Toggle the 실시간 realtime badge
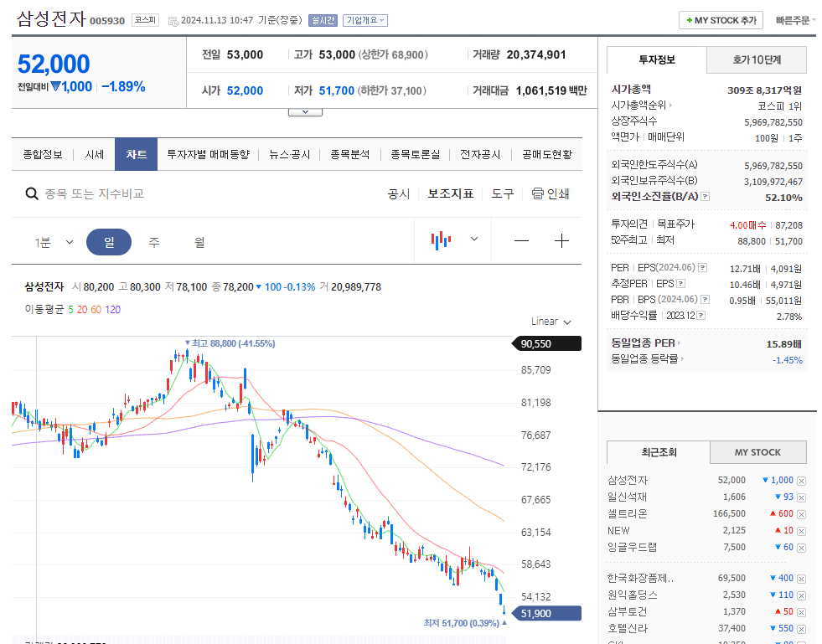822x644 pixels. (x=323, y=20)
